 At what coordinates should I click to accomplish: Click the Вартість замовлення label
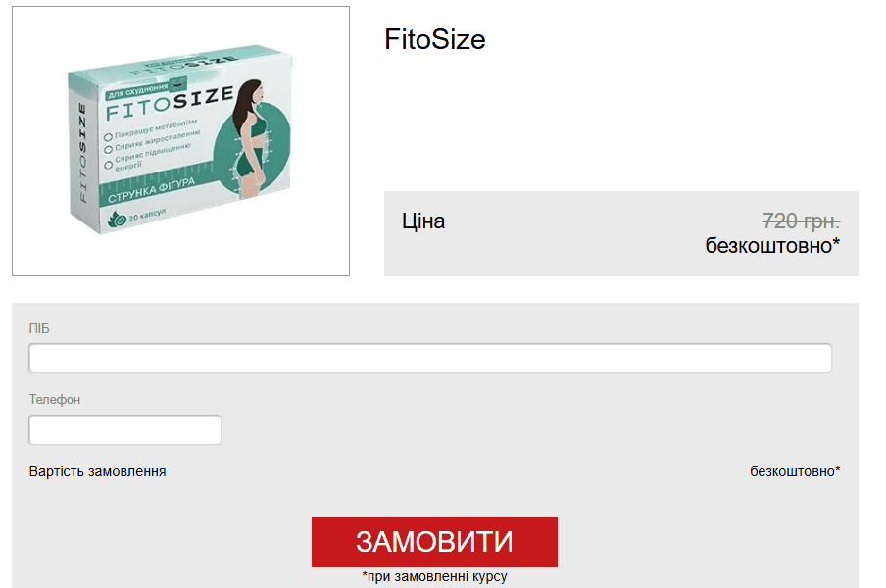(97, 471)
